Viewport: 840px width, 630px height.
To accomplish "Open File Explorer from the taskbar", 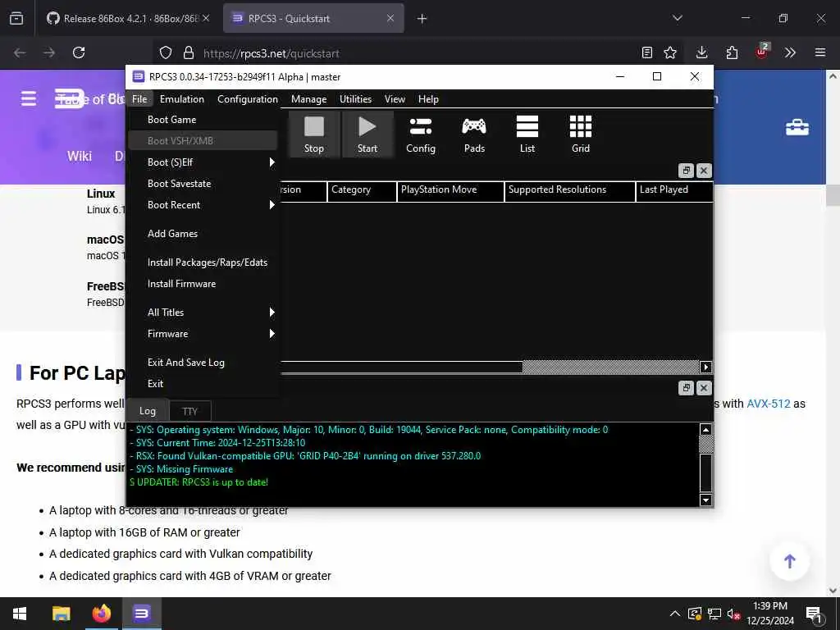I will 61,614.
